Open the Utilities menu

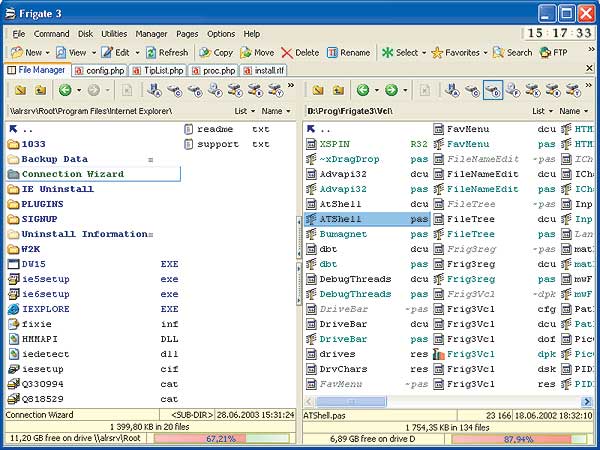[x=114, y=34]
